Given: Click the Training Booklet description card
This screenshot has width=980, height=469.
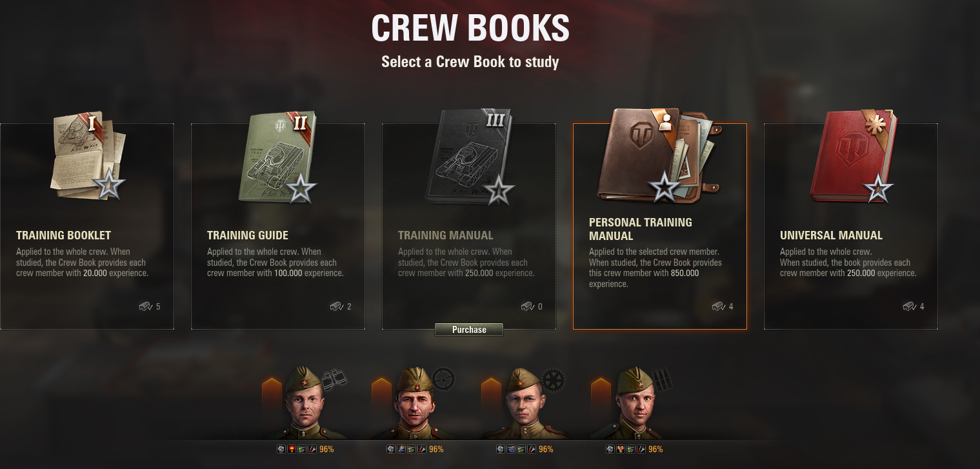Looking at the screenshot, I should click(x=87, y=226).
